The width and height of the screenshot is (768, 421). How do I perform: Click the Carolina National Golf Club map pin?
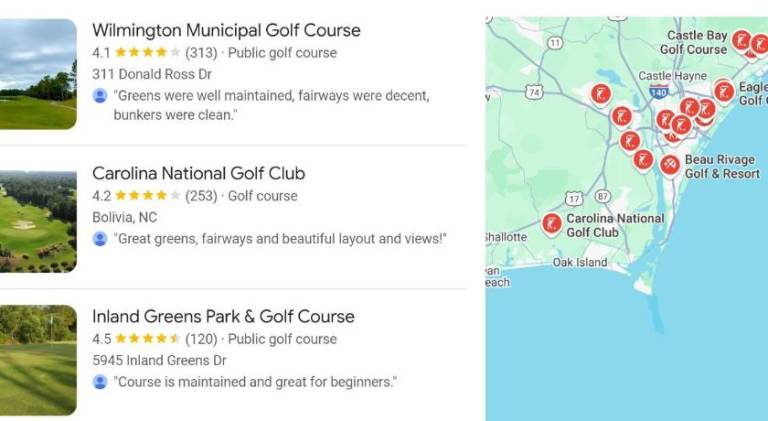click(x=551, y=223)
